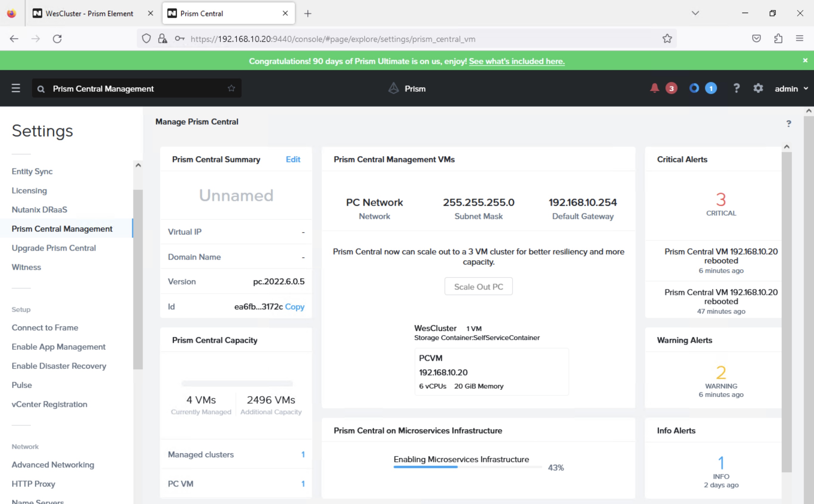Open the settings gear icon

tap(758, 88)
